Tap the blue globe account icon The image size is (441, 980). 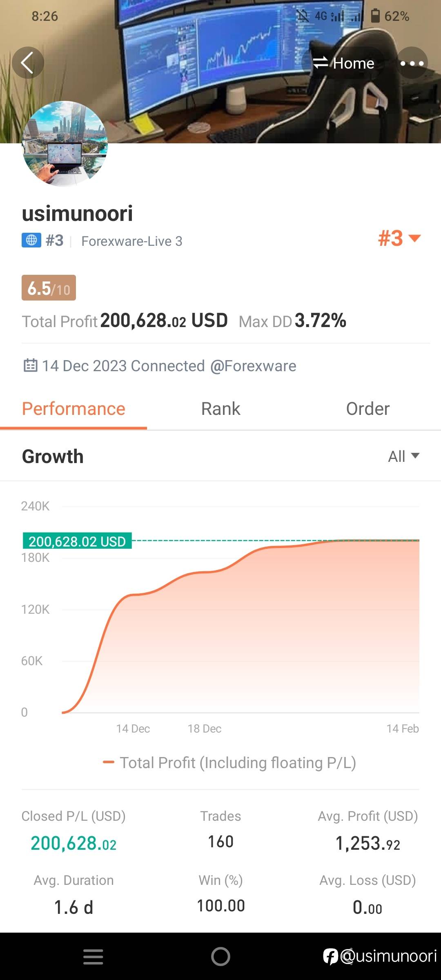[x=31, y=241]
